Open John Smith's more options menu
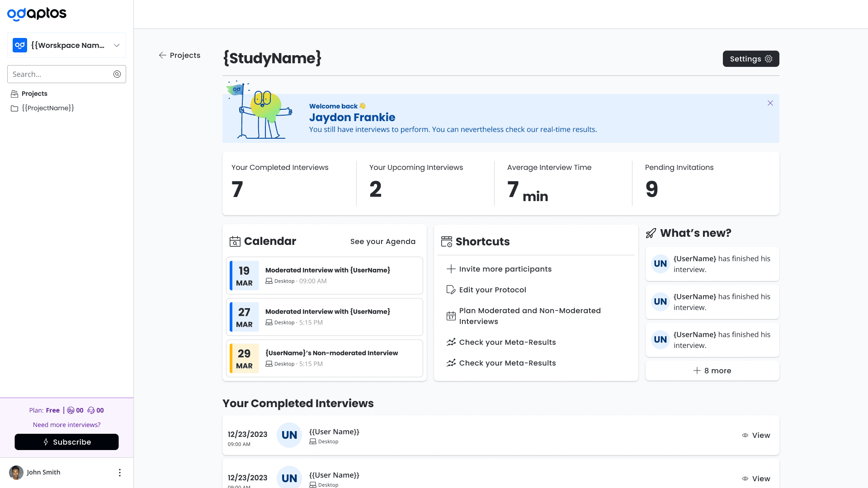Screen dimensions: 868x488 [x=120, y=473]
